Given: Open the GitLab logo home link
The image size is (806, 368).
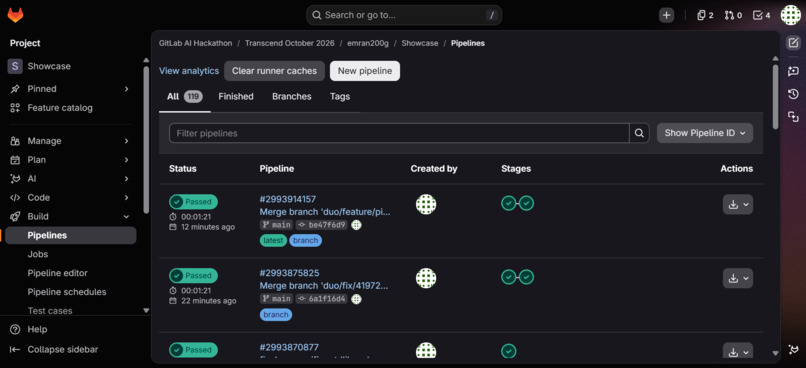Looking at the screenshot, I should (x=15, y=15).
